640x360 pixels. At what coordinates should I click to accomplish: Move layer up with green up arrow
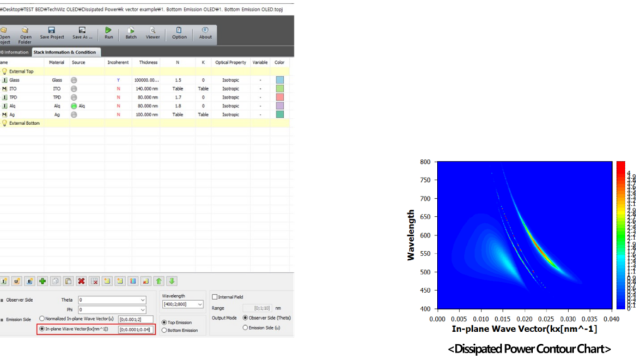coord(159,281)
